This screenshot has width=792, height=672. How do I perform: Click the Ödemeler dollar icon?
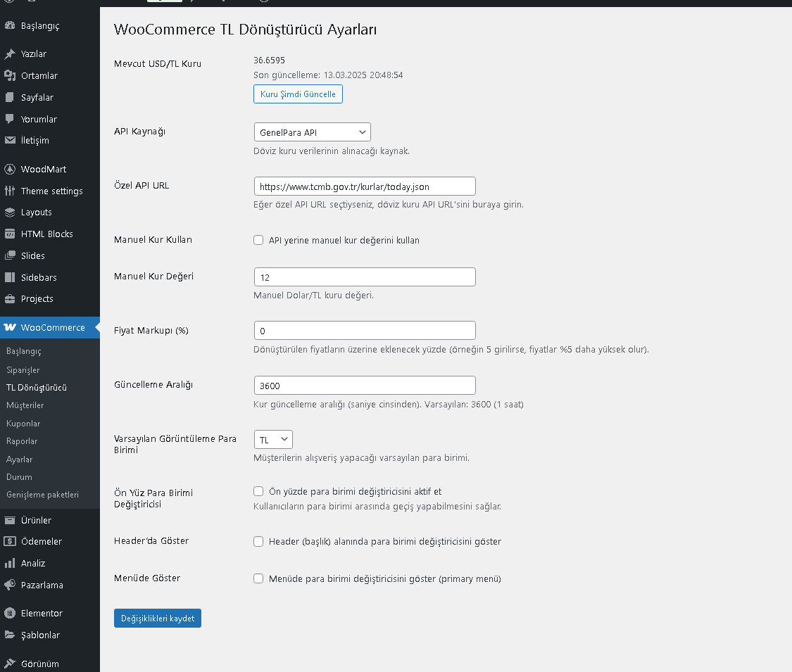(x=10, y=541)
